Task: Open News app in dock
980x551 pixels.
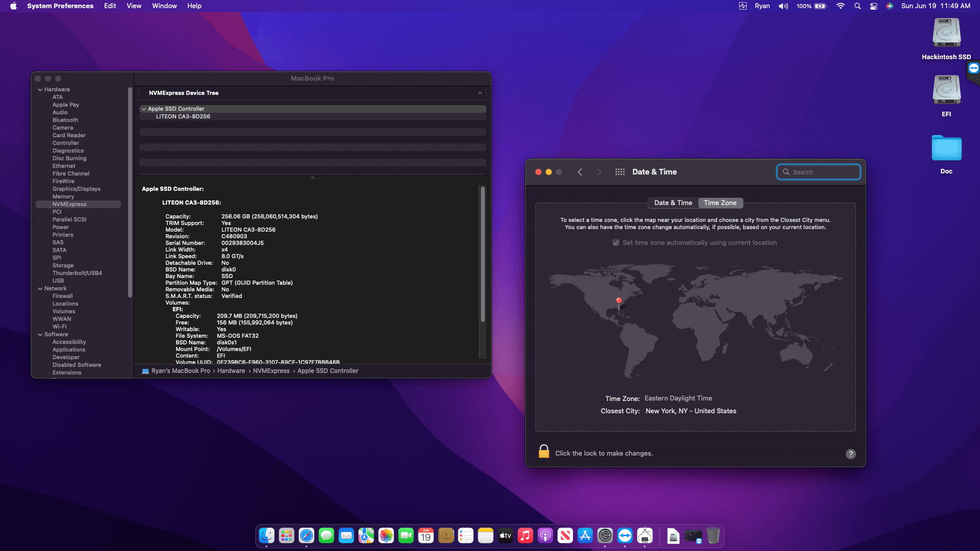Action: pos(565,536)
